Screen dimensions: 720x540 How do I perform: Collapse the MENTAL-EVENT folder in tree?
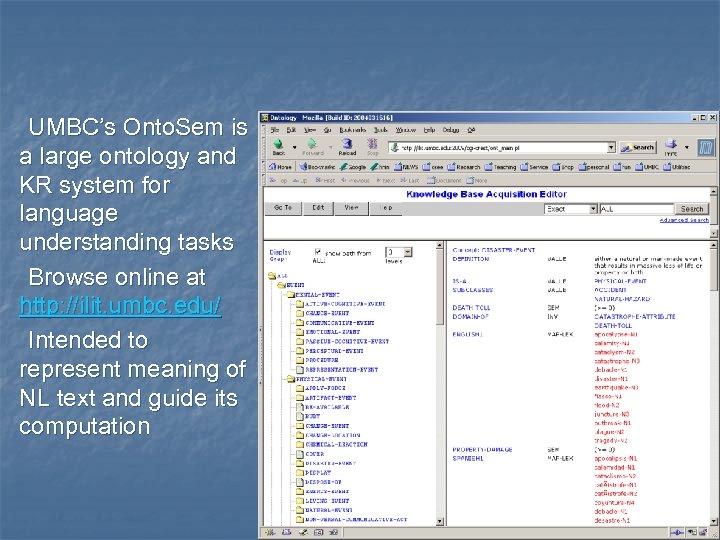click(x=291, y=295)
